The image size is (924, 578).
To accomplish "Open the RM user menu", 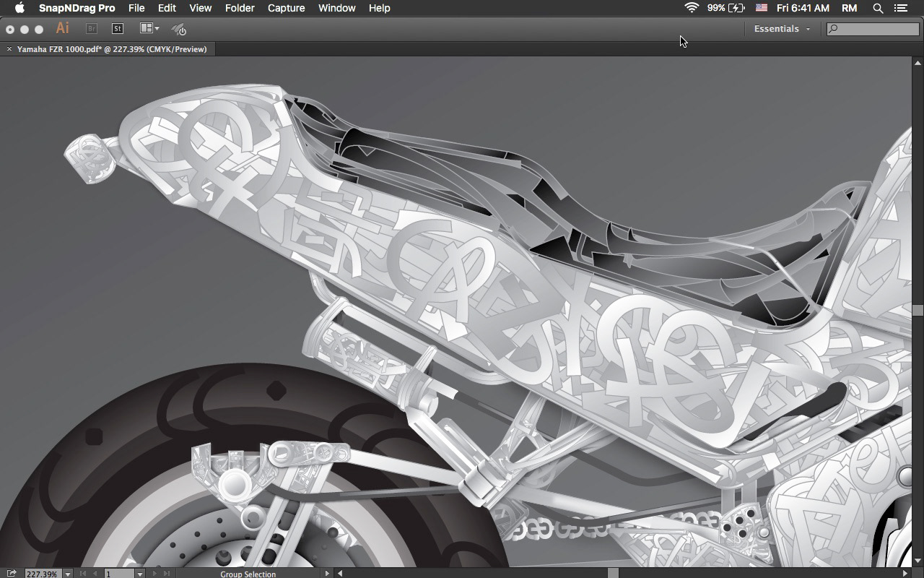I will click(x=850, y=8).
